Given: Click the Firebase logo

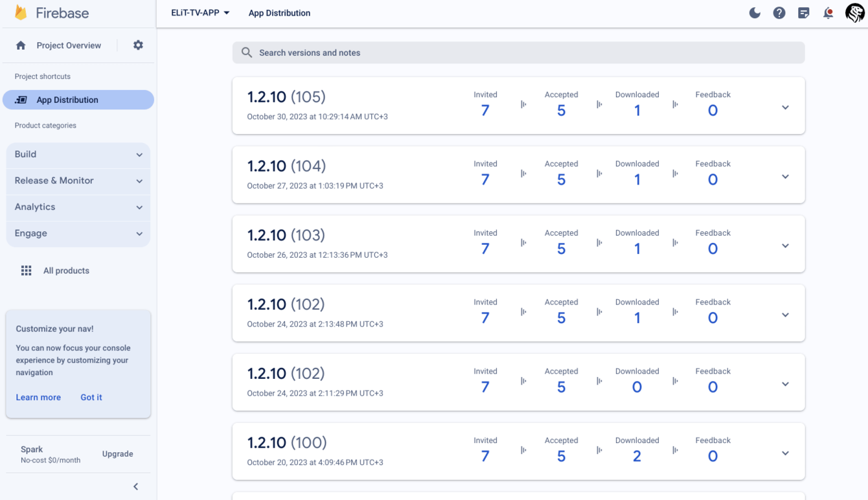Looking at the screenshot, I should [x=21, y=13].
